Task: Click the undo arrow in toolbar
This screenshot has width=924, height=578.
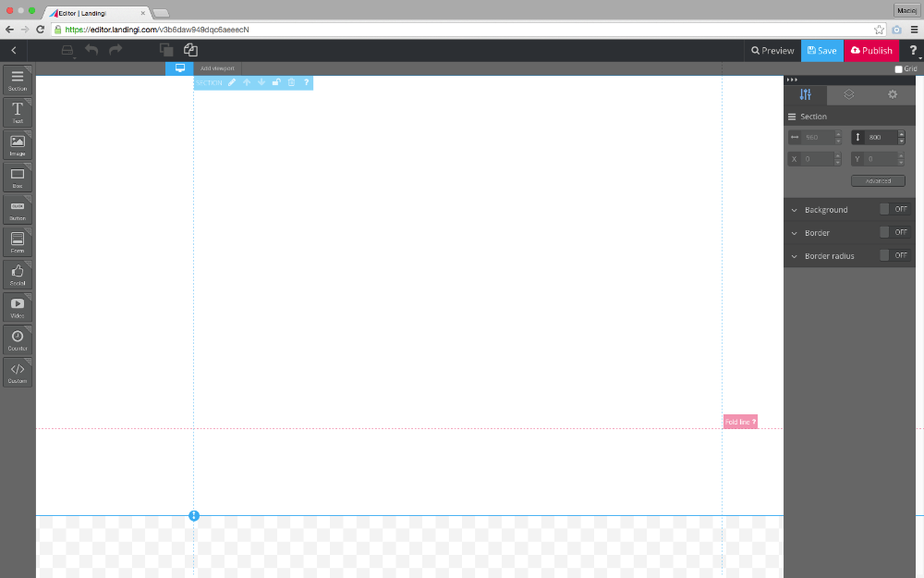Action: (x=91, y=50)
